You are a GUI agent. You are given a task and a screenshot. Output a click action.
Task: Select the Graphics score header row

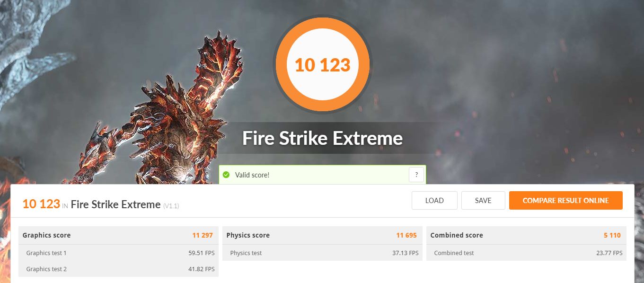coord(118,235)
